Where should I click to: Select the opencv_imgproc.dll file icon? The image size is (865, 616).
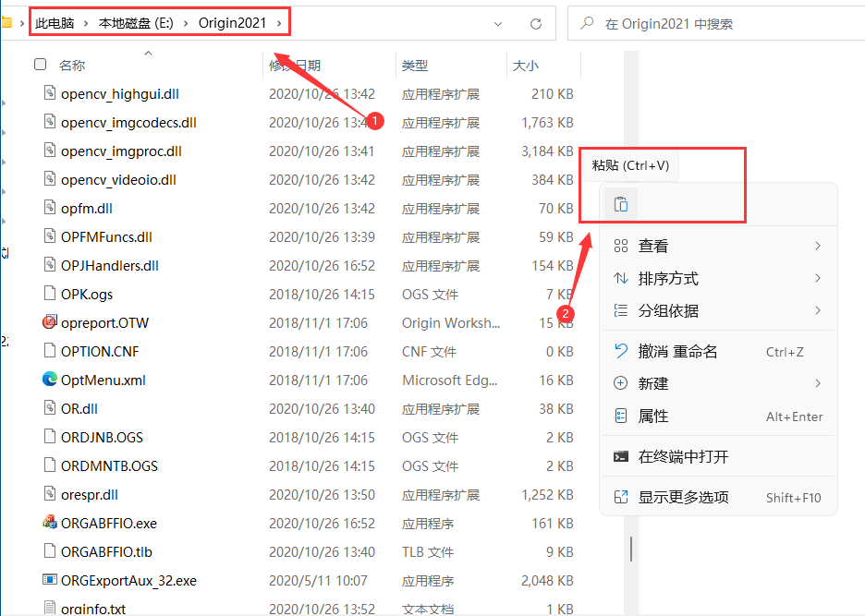click(50, 150)
